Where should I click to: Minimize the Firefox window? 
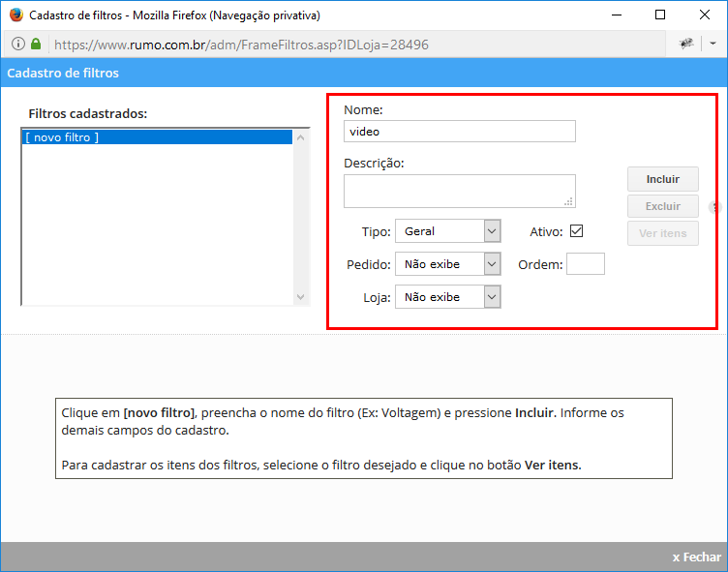[617, 15]
